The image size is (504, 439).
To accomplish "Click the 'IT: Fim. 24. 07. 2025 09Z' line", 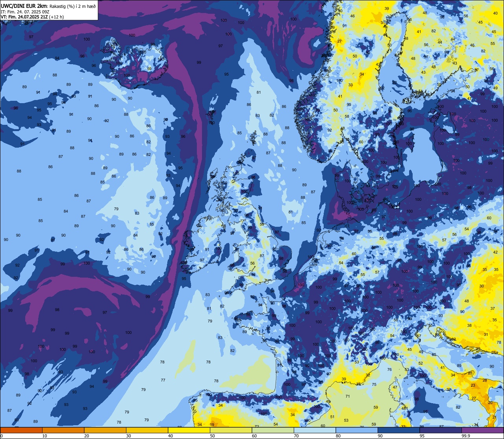I will [x=25, y=11].
